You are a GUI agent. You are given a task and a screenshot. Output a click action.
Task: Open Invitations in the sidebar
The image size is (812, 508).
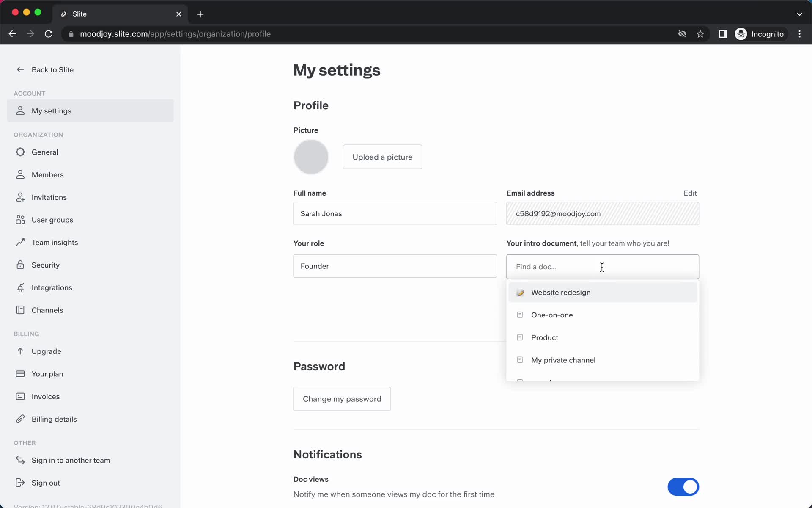90,197
